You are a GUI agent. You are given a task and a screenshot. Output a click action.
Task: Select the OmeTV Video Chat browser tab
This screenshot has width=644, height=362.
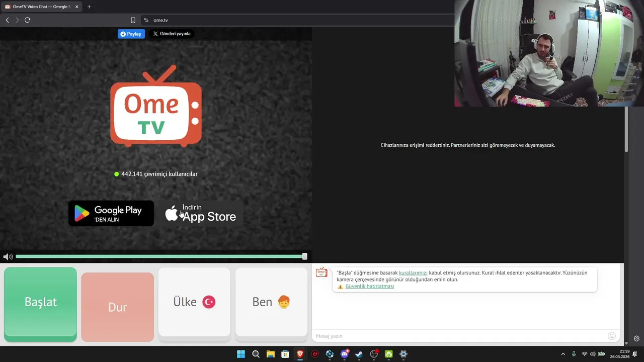tap(40, 7)
